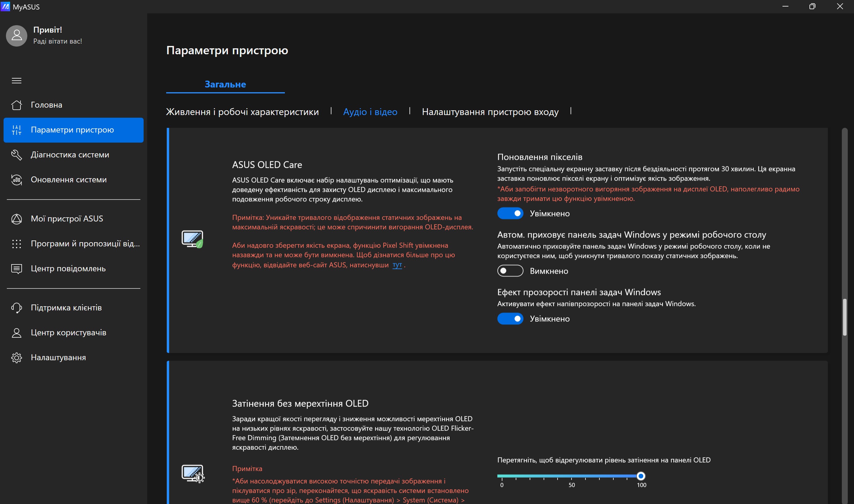Click the hamburger menu icon in sidebar
The height and width of the screenshot is (504, 854).
click(16, 80)
